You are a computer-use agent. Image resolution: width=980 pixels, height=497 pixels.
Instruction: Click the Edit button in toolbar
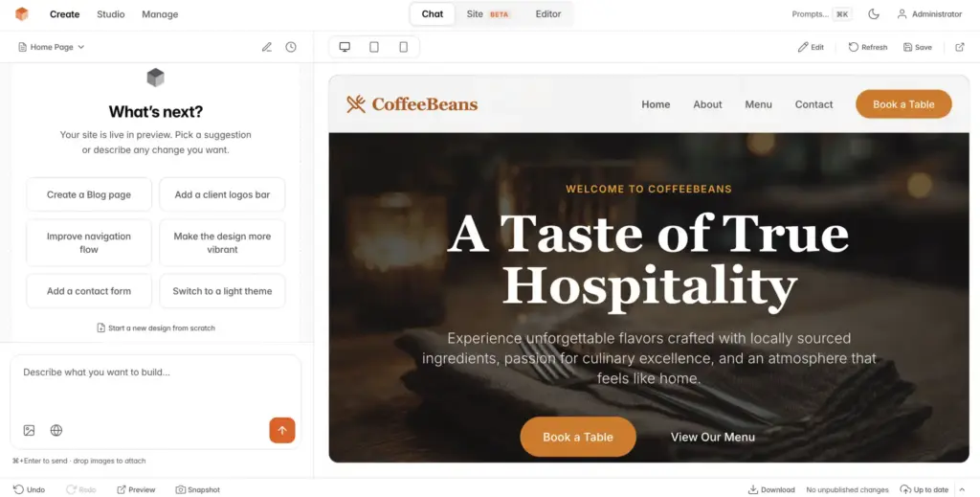pos(812,47)
